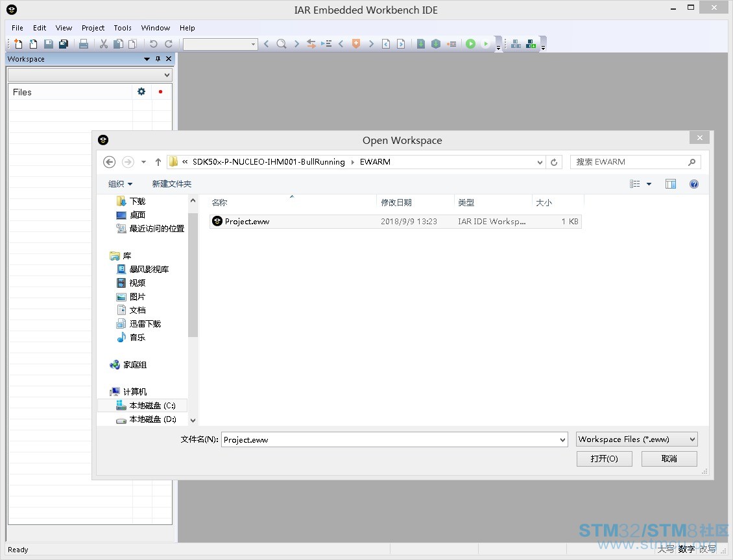Screen dimensions: 733x560
Task: Click the 搜索 EWARM search field
Action: (x=635, y=162)
